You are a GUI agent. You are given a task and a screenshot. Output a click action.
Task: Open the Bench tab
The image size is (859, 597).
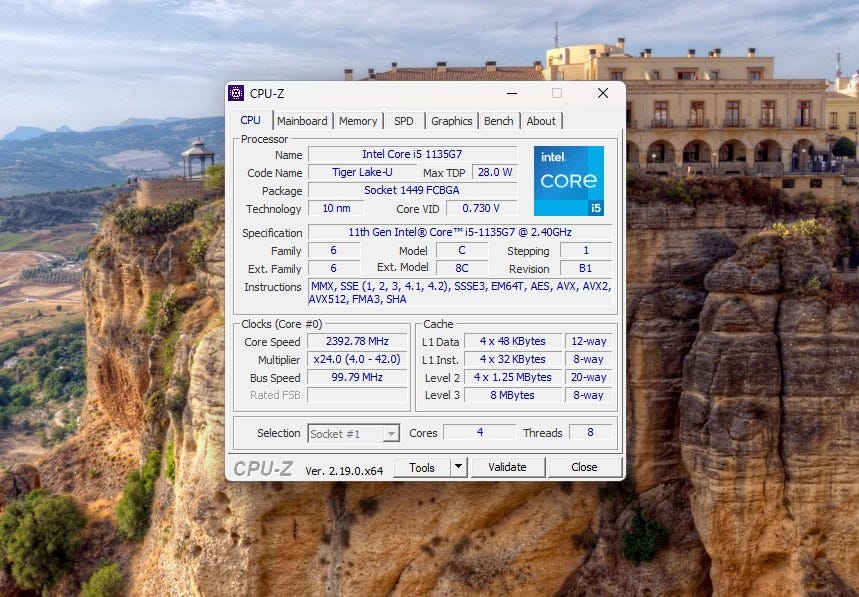point(499,121)
